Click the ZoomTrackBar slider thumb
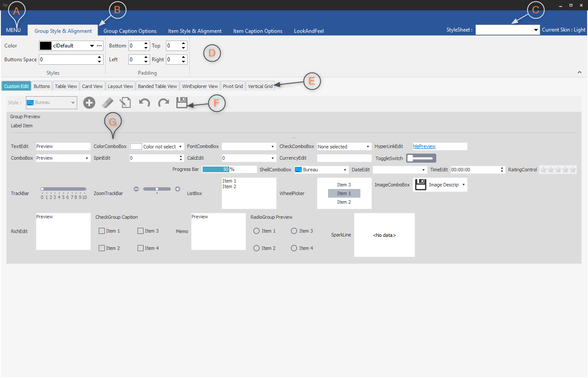Viewport: 588px width, 378px height. point(157,189)
